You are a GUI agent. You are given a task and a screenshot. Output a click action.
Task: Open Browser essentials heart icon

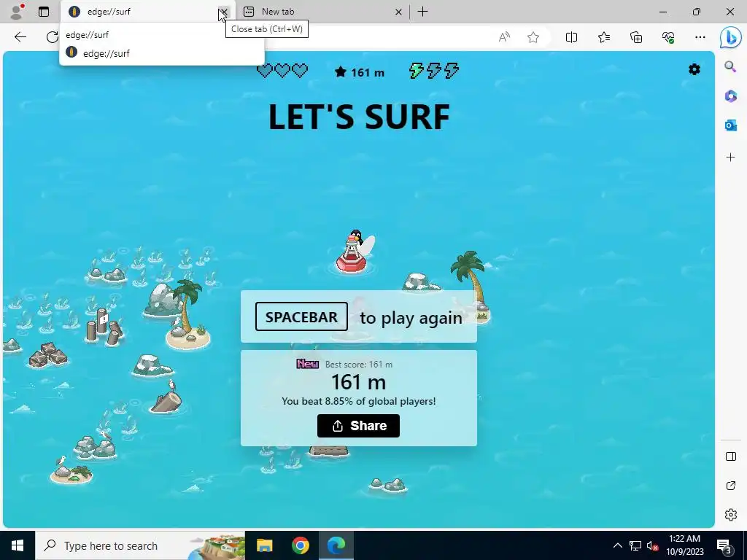[668, 37]
